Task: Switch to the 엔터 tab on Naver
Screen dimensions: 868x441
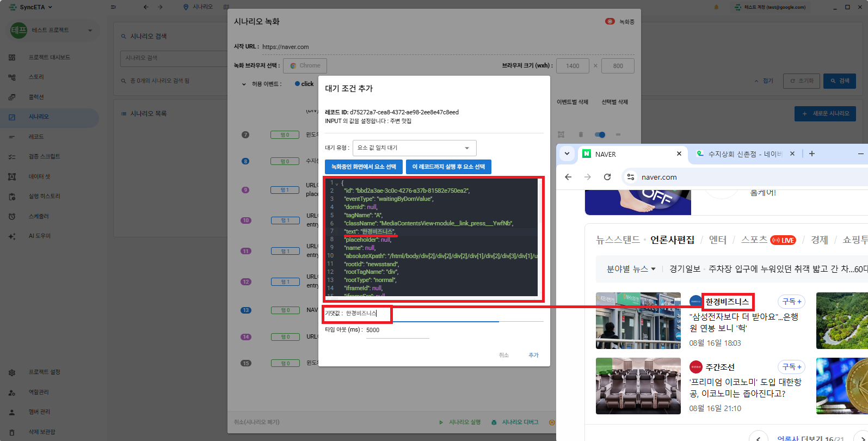Action: (718, 240)
